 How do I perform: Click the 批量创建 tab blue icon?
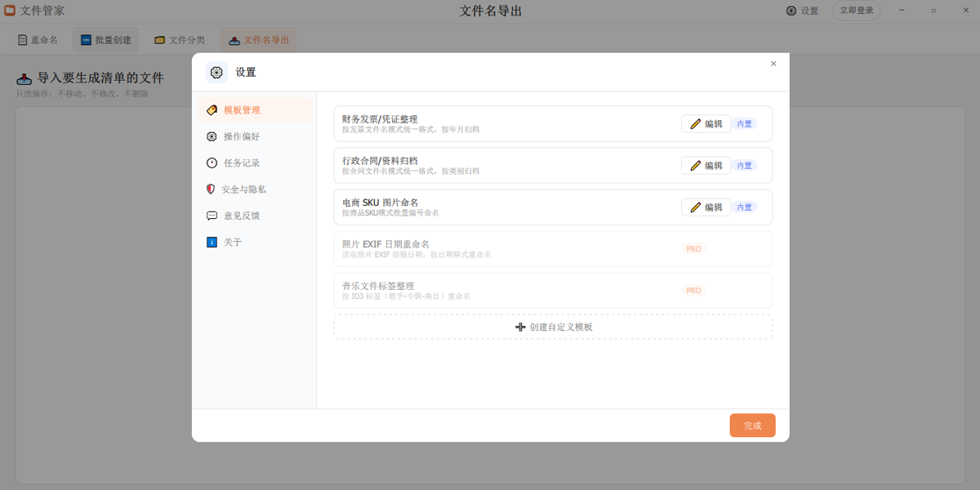[x=86, y=40]
